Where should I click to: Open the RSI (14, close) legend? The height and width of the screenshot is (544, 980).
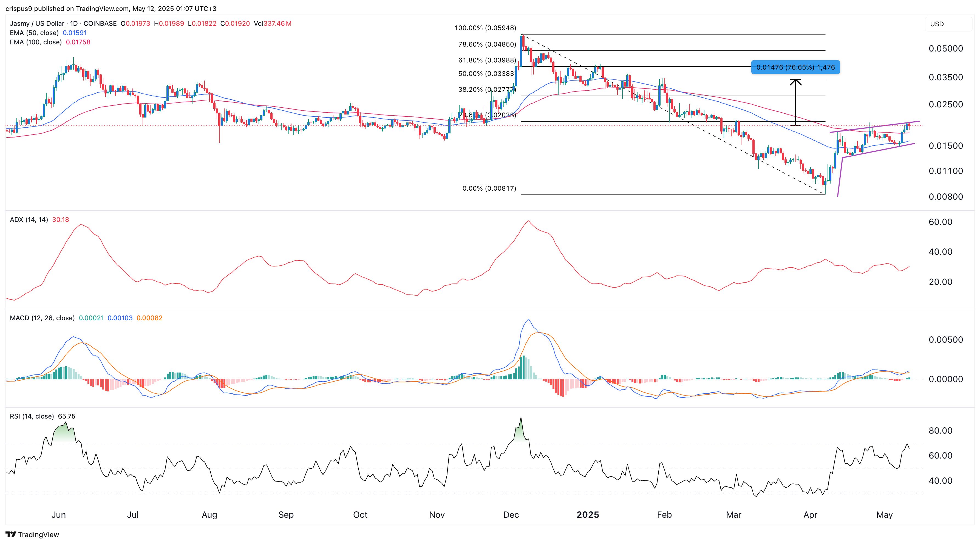(32, 416)
